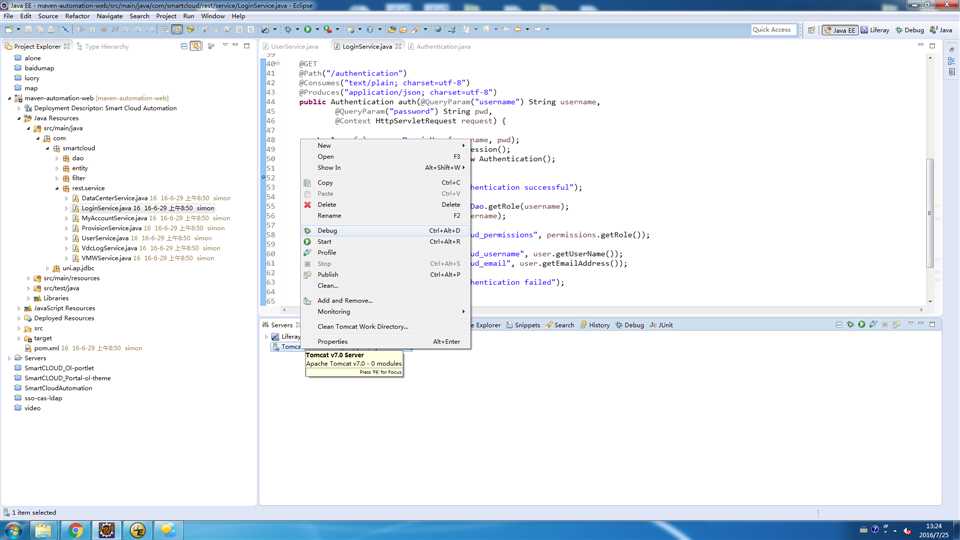Open File menu

point(8,16)
